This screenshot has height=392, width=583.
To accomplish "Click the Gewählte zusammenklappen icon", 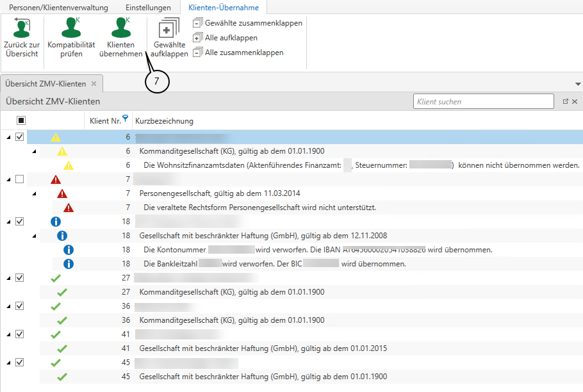I will [x=197, y=23].
